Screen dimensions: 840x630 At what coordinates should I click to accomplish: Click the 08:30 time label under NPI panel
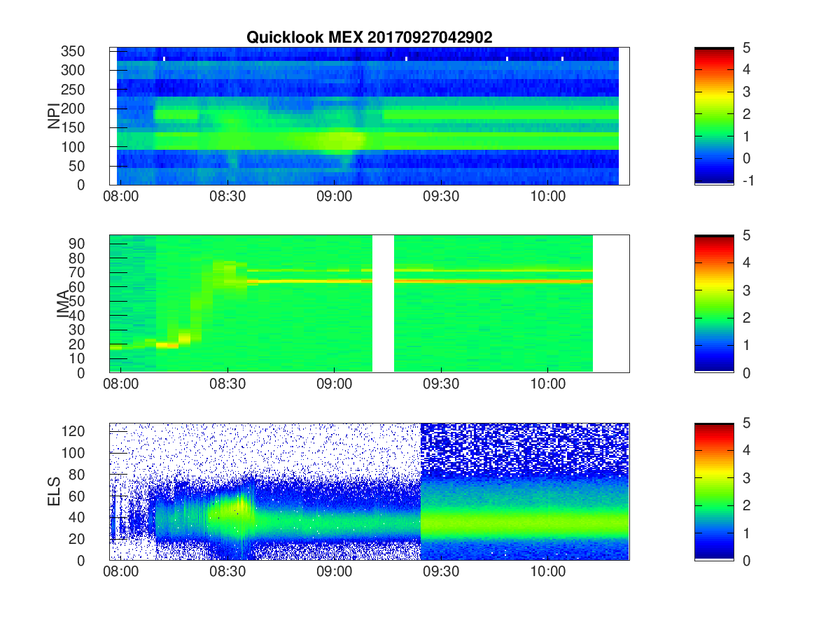(x=227, y=197)
